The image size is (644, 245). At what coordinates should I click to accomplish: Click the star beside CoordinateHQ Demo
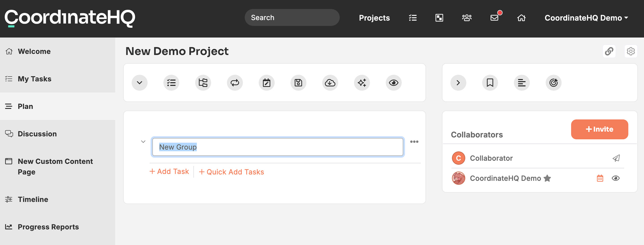coord(547,178)
